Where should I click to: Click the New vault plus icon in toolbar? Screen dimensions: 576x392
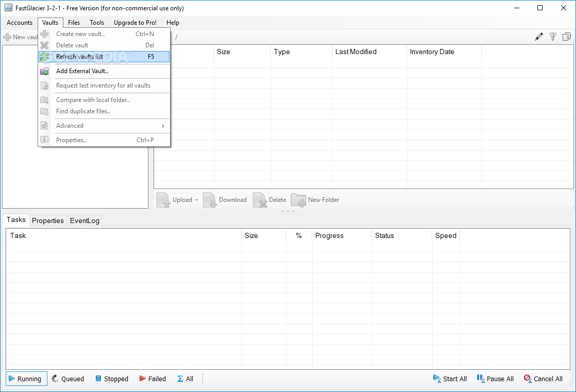point(7,37)
